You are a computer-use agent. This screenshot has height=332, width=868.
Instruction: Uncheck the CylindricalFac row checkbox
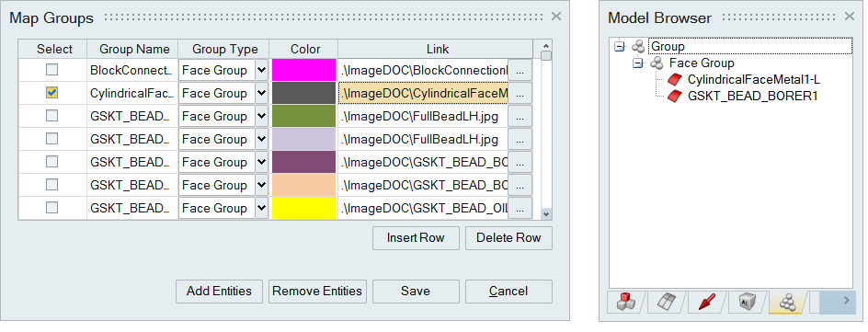51,93
